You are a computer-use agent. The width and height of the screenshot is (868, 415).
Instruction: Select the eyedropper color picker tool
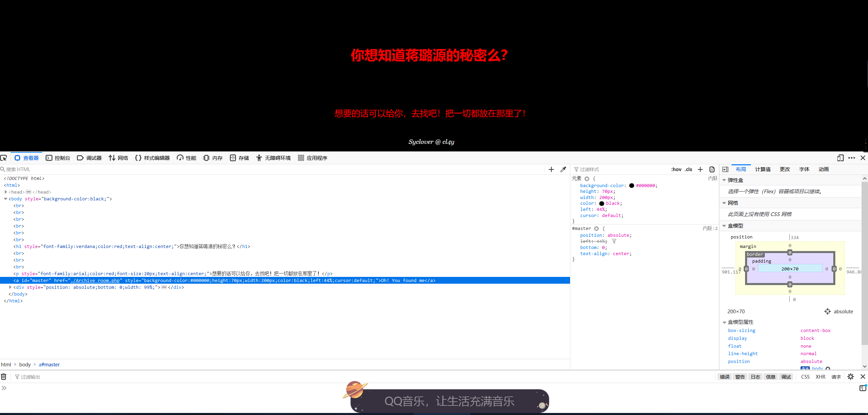(563, 169)
